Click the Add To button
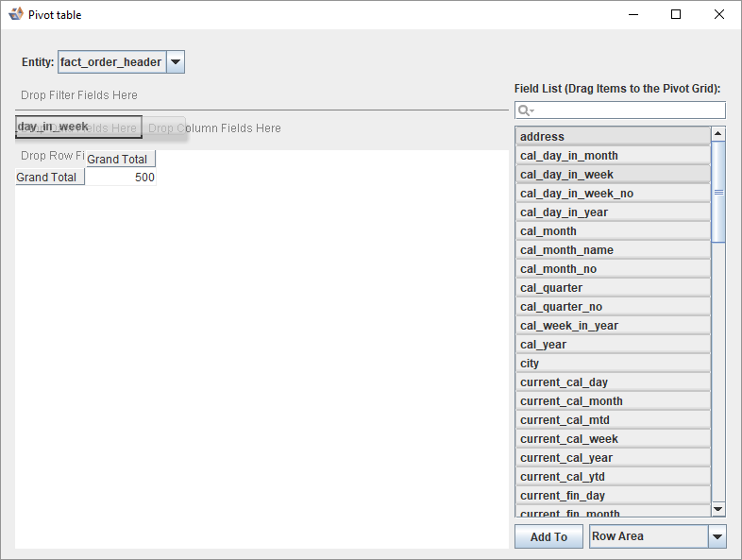The width and height of the screenshot is (742, 560). [x=548, y=536]
